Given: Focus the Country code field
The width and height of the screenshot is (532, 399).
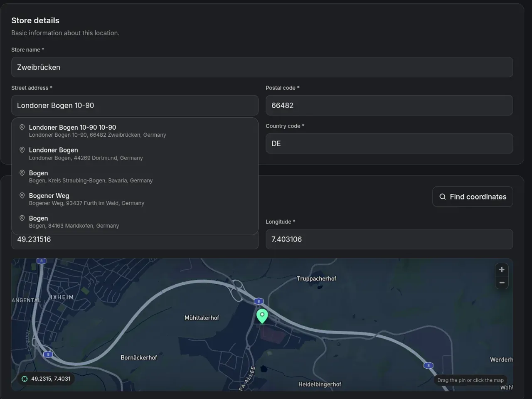Looking at the screenshot, I should point(389,143).
